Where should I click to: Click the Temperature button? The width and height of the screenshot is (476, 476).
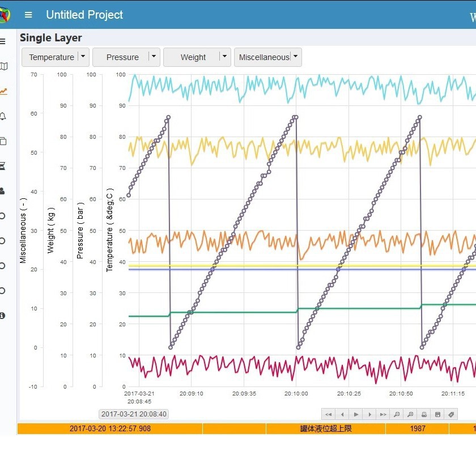[52, 57]
